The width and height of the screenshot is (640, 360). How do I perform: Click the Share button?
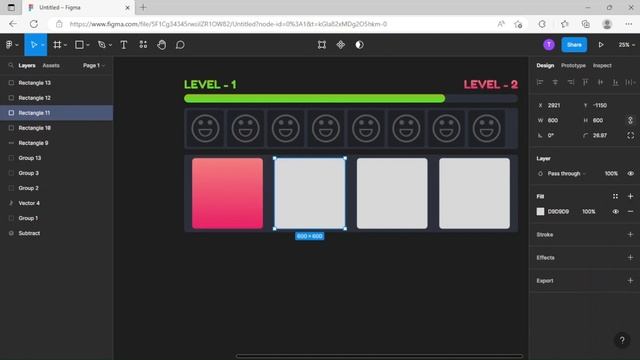point(574,45)
